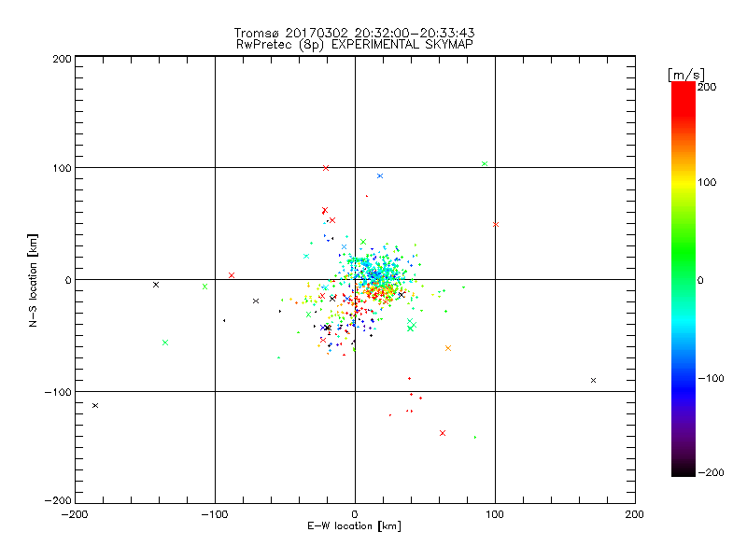This screenshot has height=560, width=747.
Task: Click the -200 colorbar tick label
Action: 711,472
